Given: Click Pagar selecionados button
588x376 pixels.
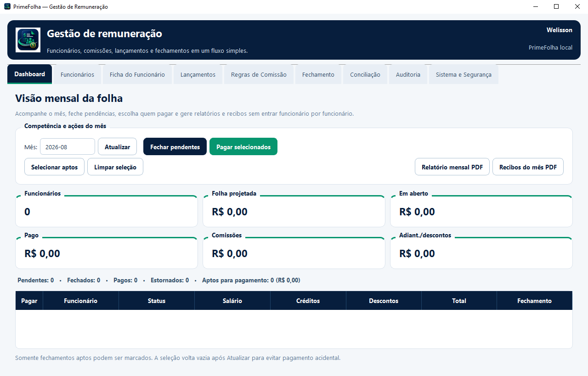Looking at the screenshot, I should (243, 147).
